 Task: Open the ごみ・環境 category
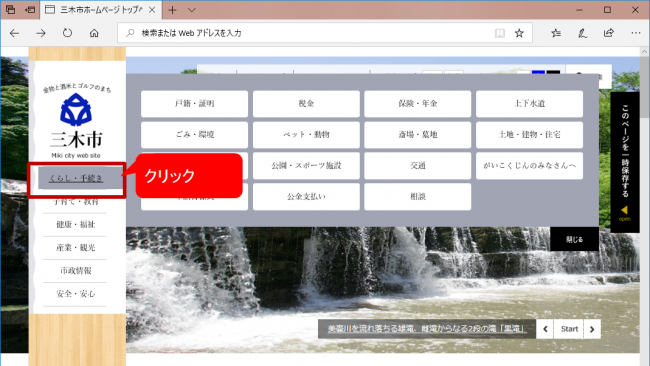[x=194, y=135]
